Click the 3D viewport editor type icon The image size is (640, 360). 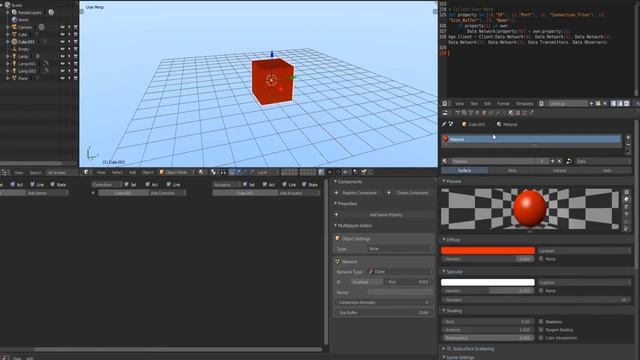pos(86,172)
